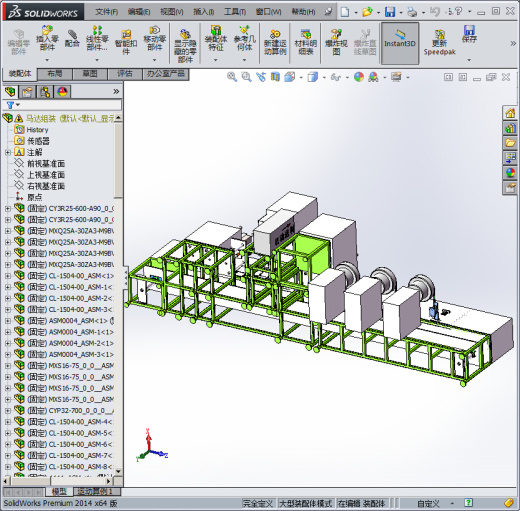The height and width of the screenshot is (511, 520).
Task: Switch to the 评估 tab
Action: click(x=125, y=74)
